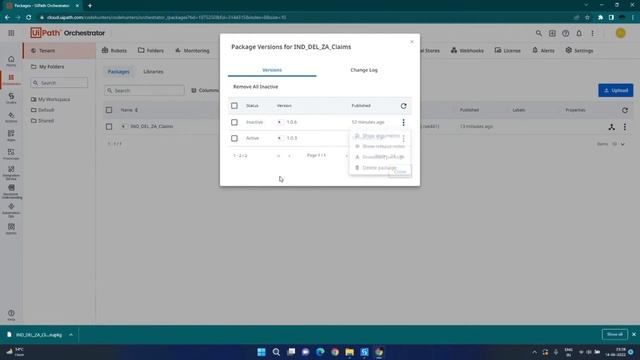Open the Shared folder
Image resolution: width=640 pixels, height=360 pixels.
click(42, 120)
